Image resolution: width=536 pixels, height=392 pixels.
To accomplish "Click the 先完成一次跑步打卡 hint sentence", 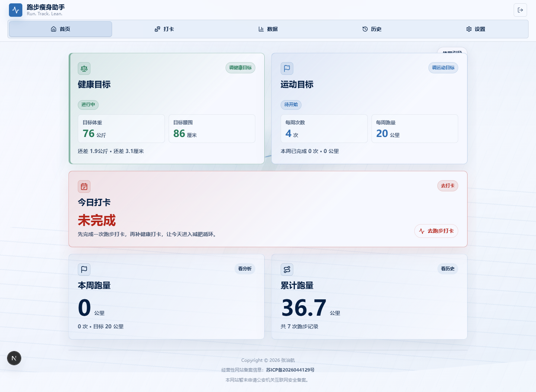I will (147, 234).
